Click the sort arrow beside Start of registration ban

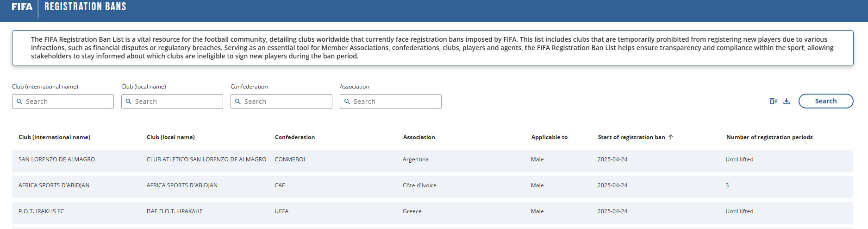pos(671,137)
